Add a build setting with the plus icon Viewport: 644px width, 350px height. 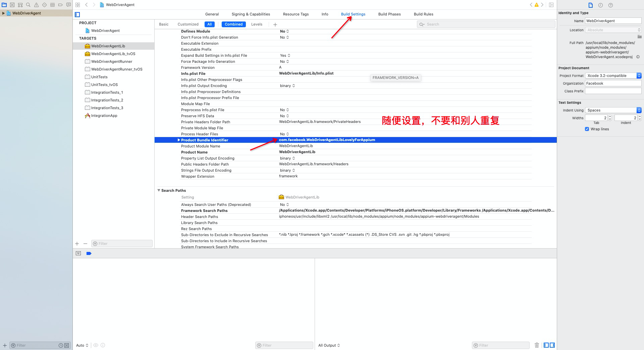[x=275, y=25]
